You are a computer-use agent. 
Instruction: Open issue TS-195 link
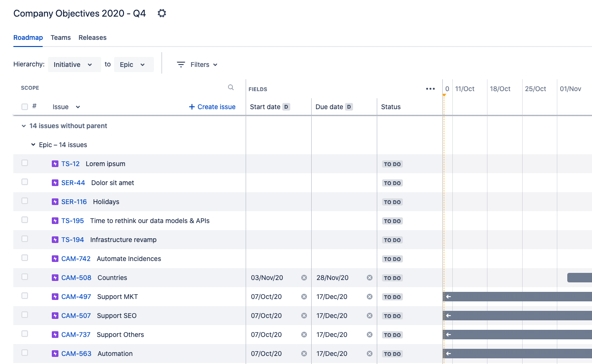73,221
